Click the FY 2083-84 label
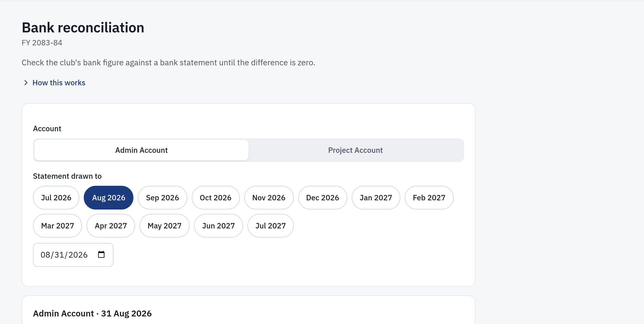 coord(42,43)
